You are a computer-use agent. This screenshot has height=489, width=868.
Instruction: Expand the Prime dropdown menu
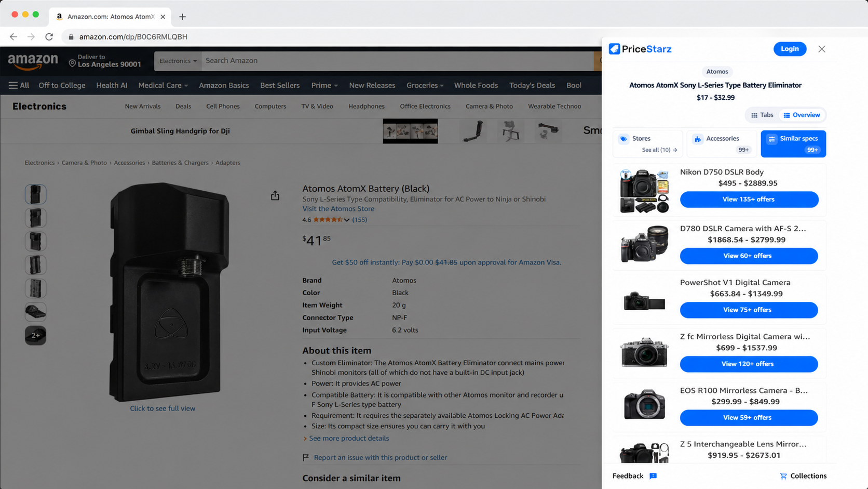coord(324,85)
